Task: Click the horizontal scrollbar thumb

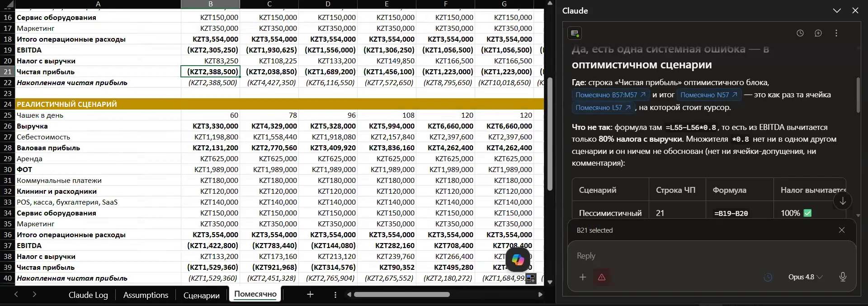Action: (401, 294)
